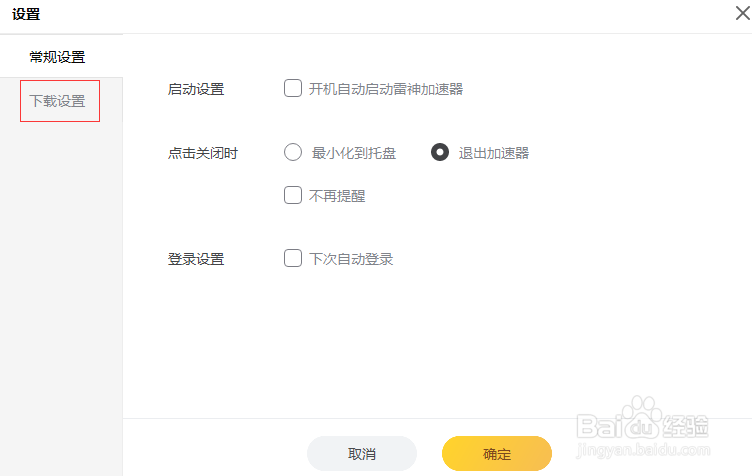Click the 不再提醒 label text

click(337, 196)
